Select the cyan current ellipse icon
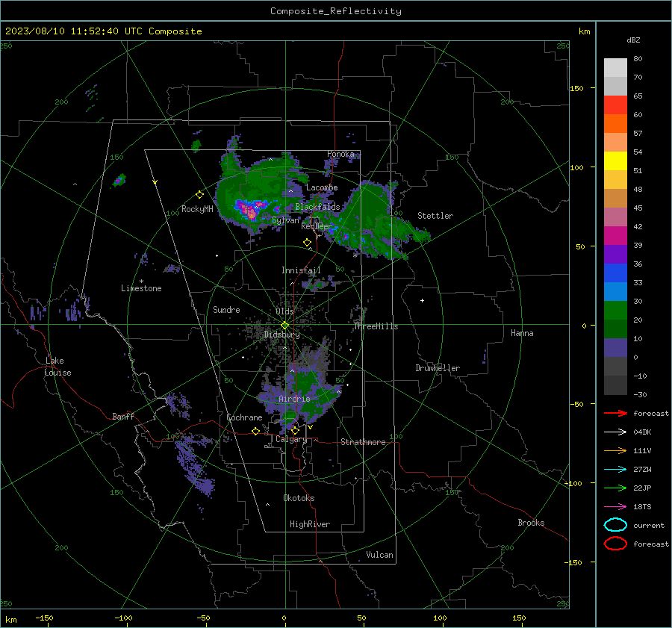Image resolution: width=672 pixels, height=628 pixels. (x=615, y=525)
